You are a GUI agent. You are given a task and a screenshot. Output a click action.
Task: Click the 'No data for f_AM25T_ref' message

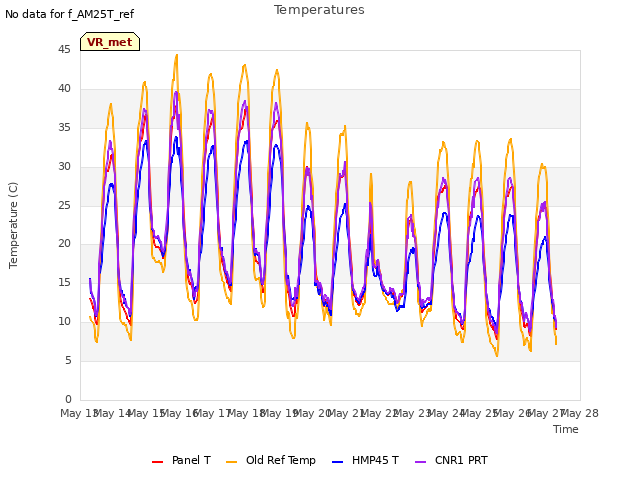tap(69, 14)
